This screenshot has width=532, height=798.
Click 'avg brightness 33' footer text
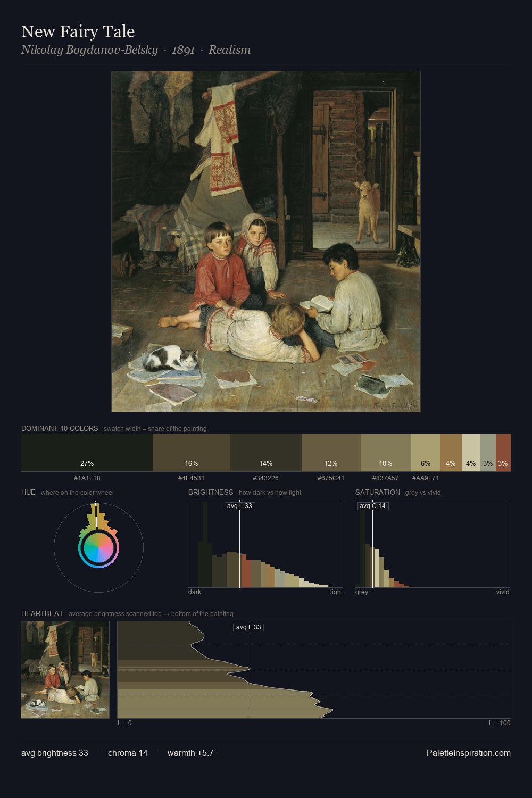coord(55,753)
